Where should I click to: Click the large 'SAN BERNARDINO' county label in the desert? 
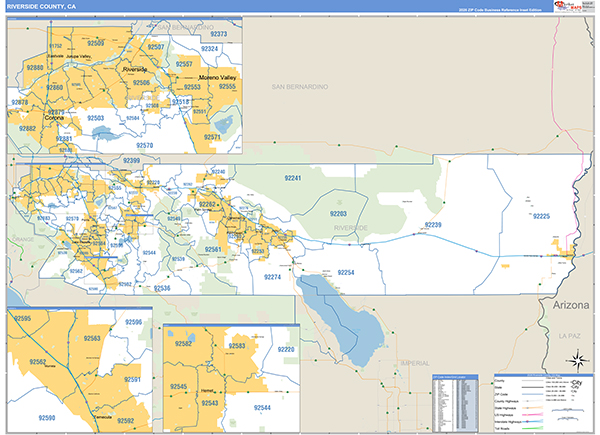300,87
